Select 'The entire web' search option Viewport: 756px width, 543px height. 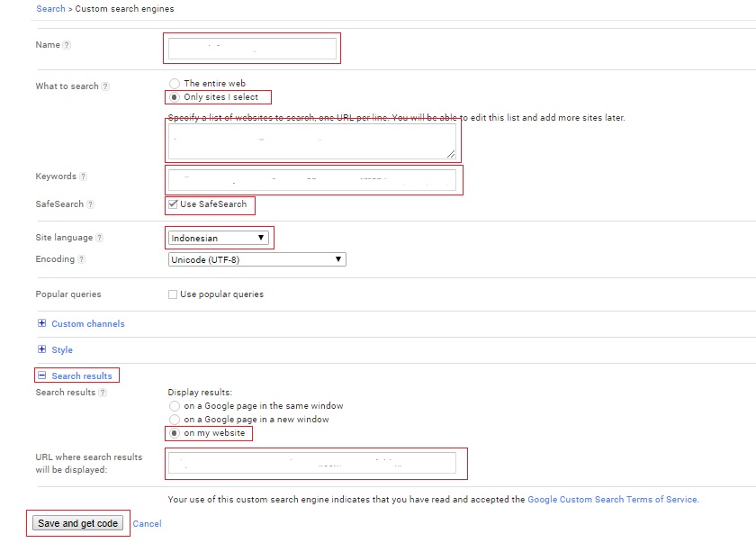coord(175,83)
